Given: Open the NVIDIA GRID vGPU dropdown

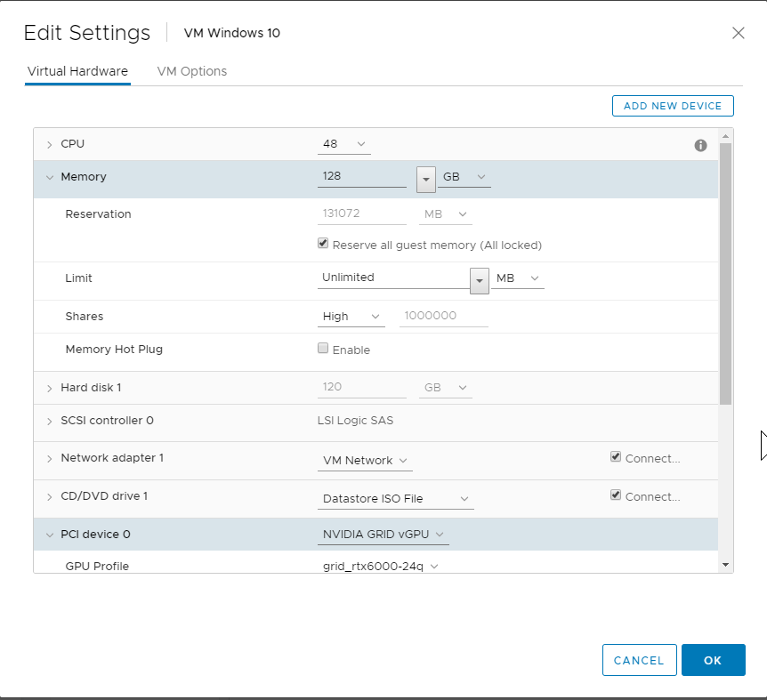Looking at the screenshot, I should click(x=384, y=535).
